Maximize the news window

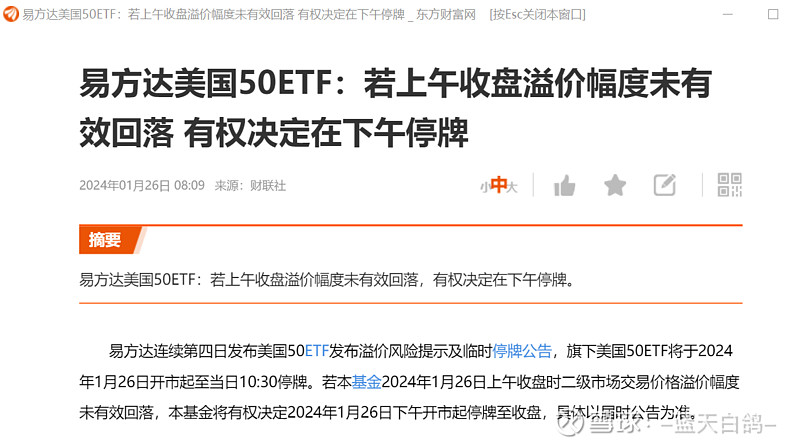pos(773,14)
